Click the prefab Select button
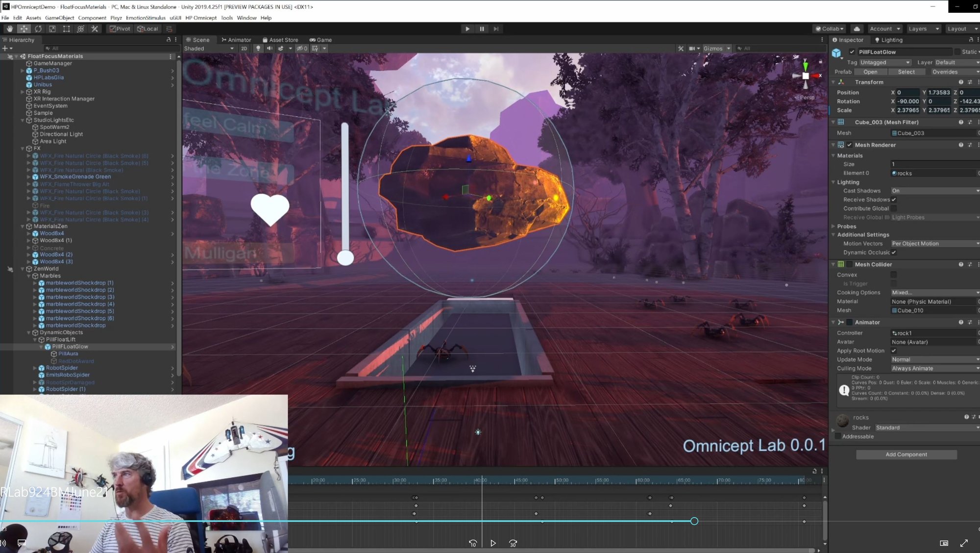This screenshot has width=980, height=553. pos(906,72)
